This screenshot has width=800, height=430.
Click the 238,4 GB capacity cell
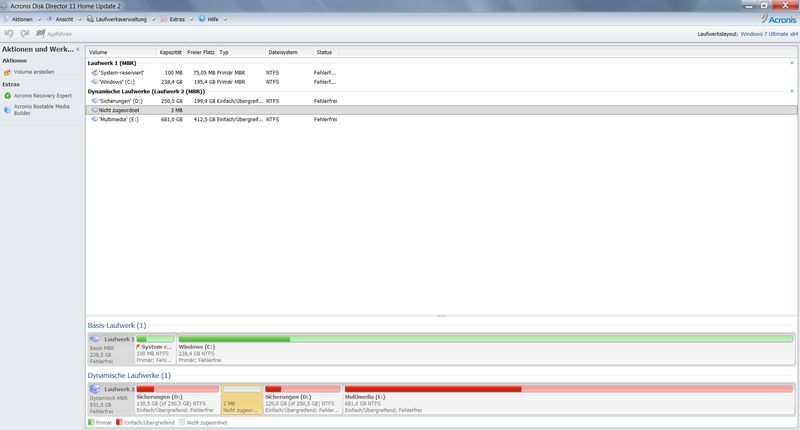pos(171,82)
